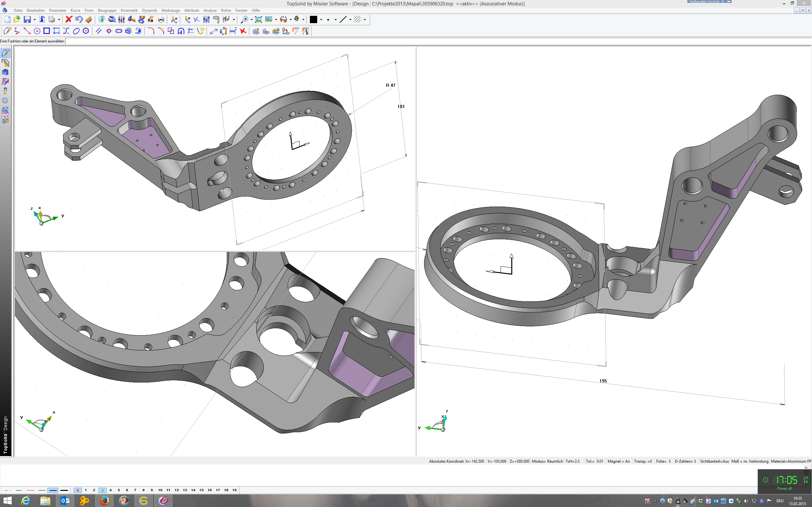The width and height of the screenshot is (812, 507).
Task: Click the undo arrow icon
Action: pyautogui.click(x=79, y=19)
